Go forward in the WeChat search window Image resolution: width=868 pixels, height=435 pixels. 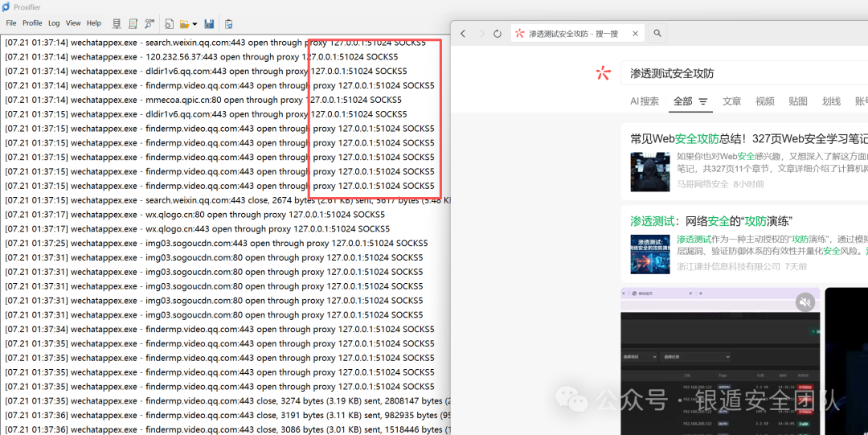481,34
